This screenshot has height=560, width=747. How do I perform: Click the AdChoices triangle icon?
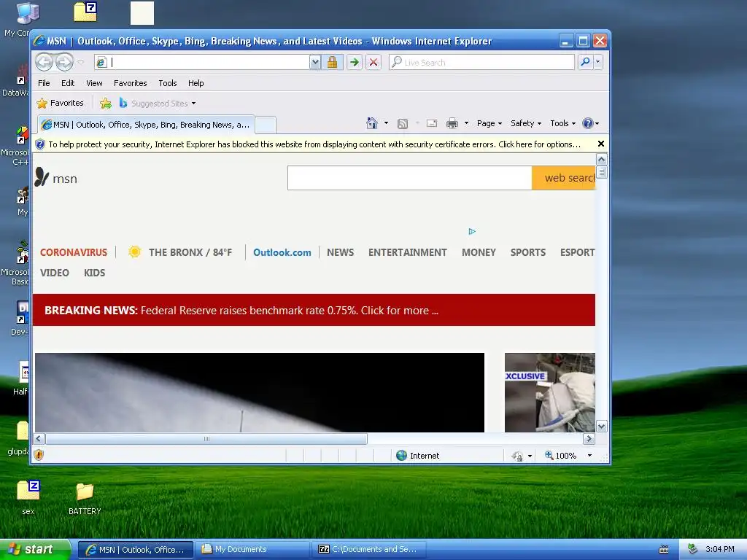coord(472,231)
